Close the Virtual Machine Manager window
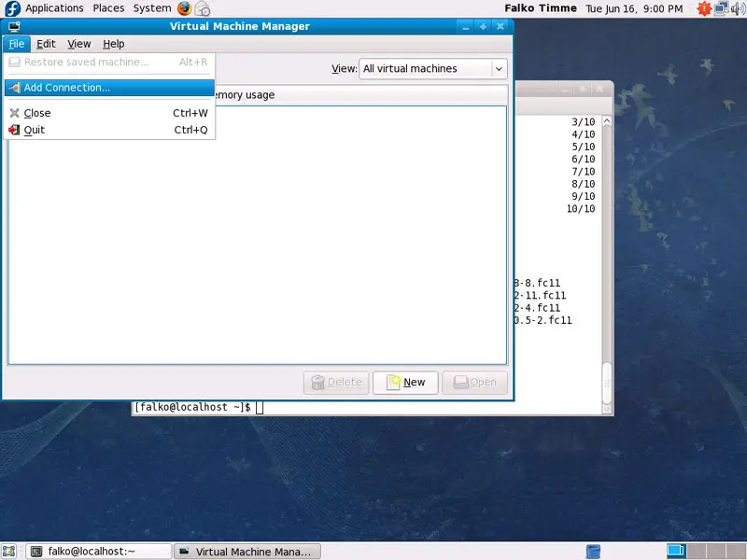This screenshot has height=560, width=747. click(500, 27)
